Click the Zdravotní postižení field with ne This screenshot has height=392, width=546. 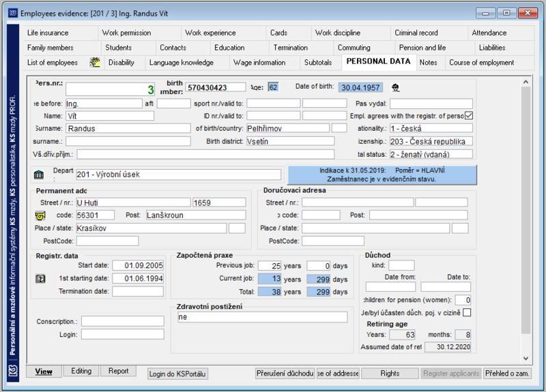pyautogui.click(x=262, y=317)
